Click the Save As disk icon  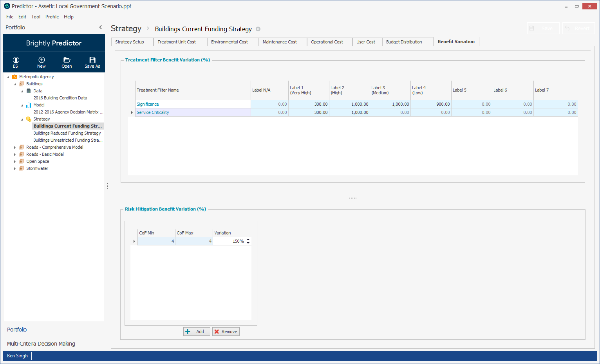tap(92, 60)
